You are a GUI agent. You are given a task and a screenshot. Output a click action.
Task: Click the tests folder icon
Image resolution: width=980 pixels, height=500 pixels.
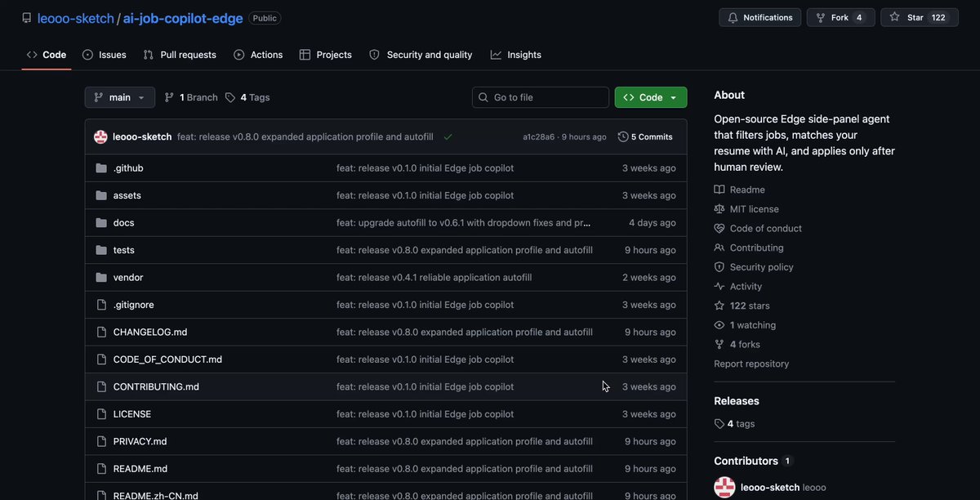[x=101, y=250]
